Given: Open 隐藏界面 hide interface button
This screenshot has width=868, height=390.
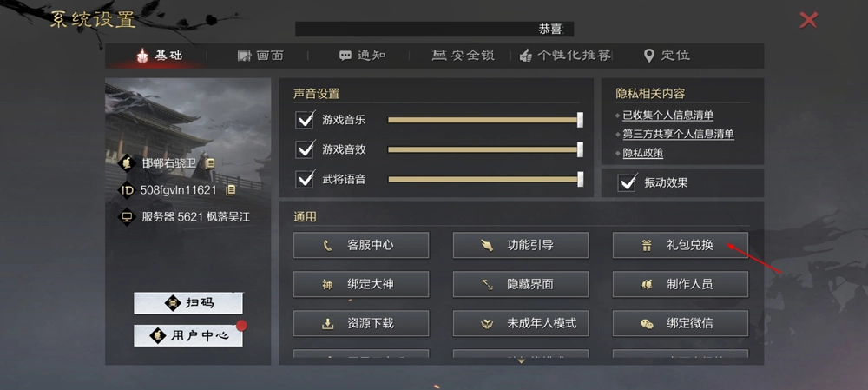Looking at the screenshot, I should click(x=521, y=284).
